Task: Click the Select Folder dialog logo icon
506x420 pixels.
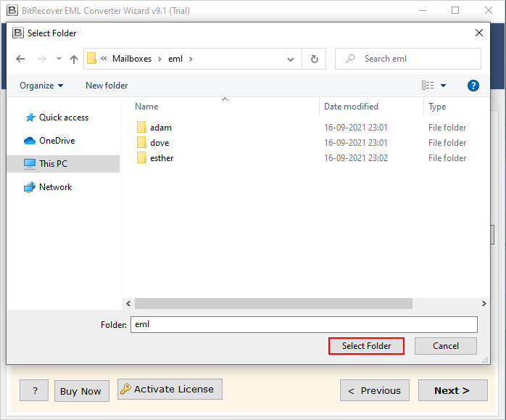Action: click(17, 33)
